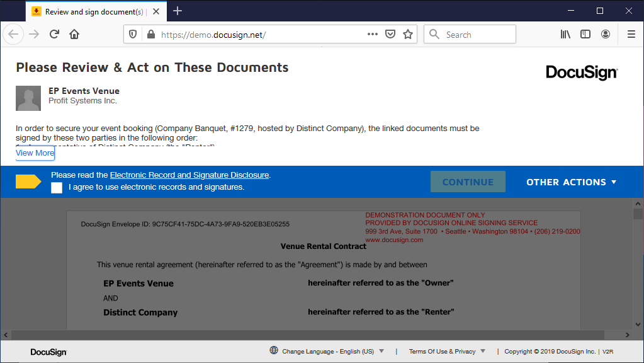This screenshot has width=644, height=363.
Task: Click the EP Events Venue sender avatar
Action: [28, 98]
